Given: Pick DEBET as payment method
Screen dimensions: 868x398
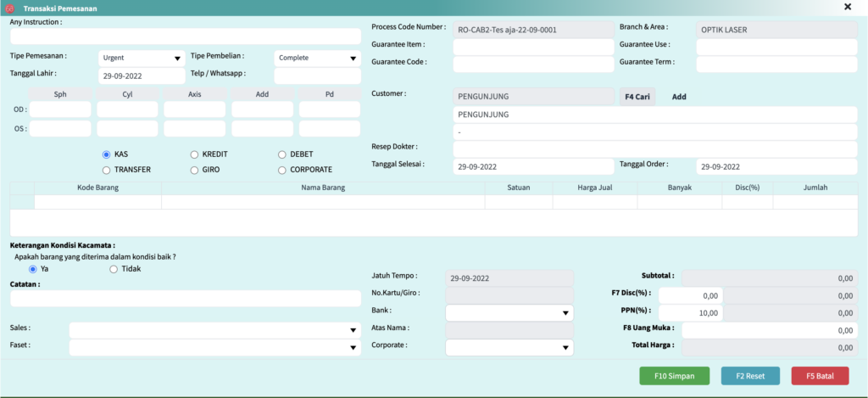Looking at the screenshot, I should pos(283,154).
